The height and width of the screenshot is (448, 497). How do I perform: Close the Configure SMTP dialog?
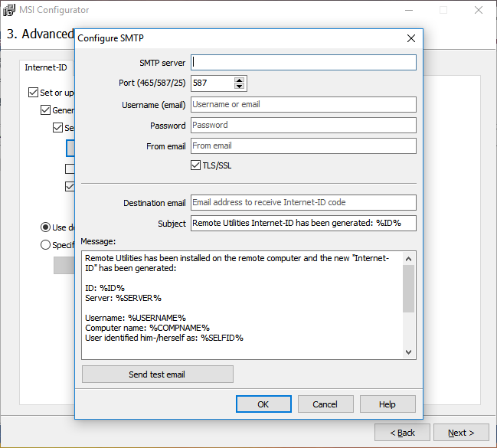[411, 38]
